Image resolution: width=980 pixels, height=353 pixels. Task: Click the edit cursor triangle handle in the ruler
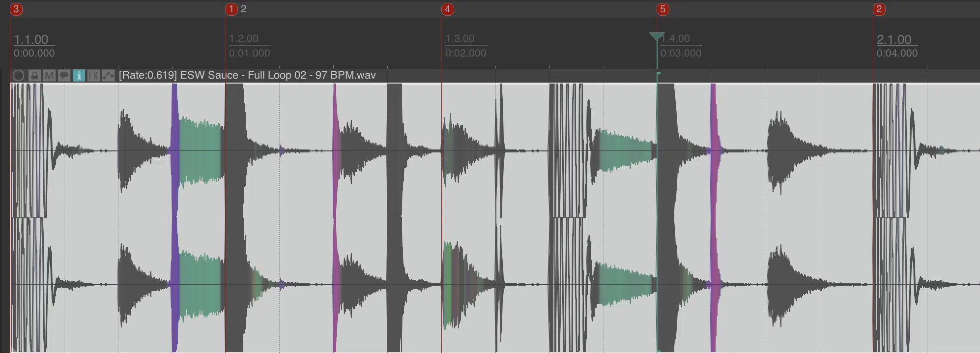(x=657, y=36)
